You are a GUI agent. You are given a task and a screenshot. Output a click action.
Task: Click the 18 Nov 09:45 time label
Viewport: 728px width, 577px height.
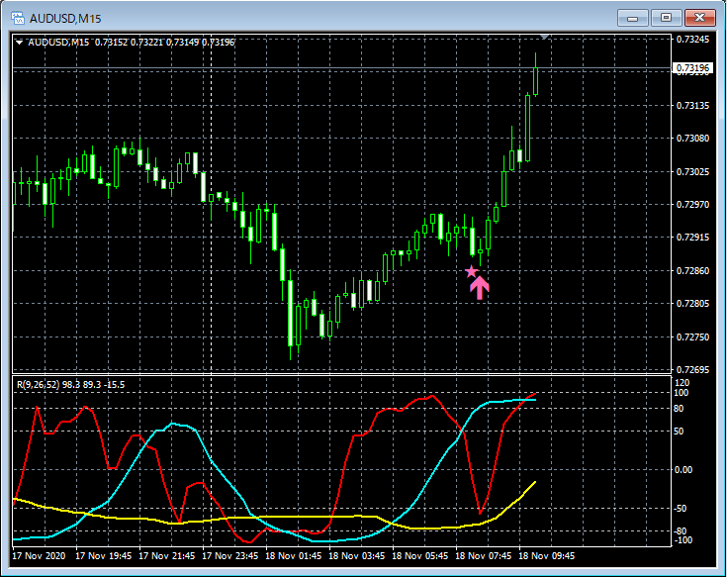(x=548, y=555)
